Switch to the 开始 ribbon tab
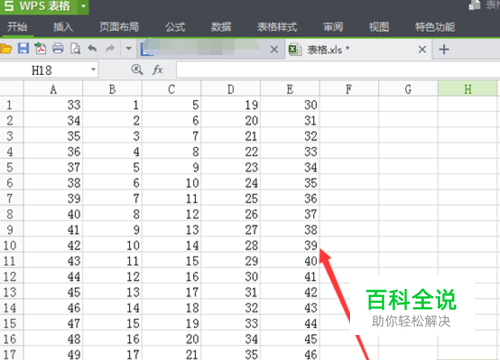This screenshot has height=360, width=500. (17, 27)
